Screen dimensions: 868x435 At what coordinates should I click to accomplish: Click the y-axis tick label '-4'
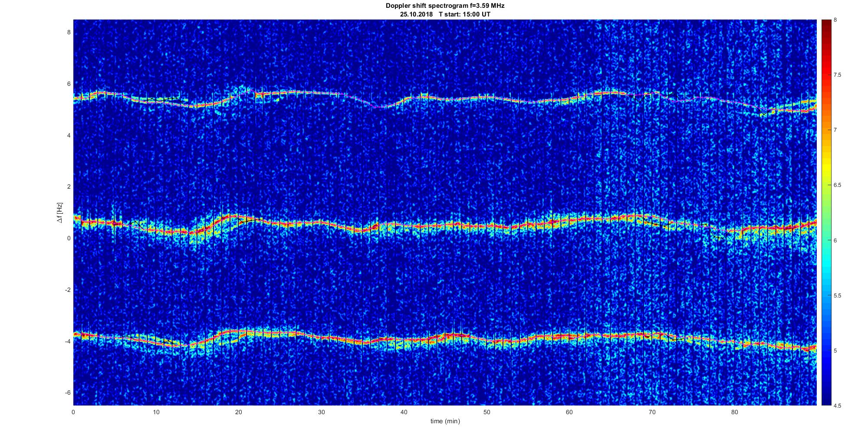[x=68, y=341]
